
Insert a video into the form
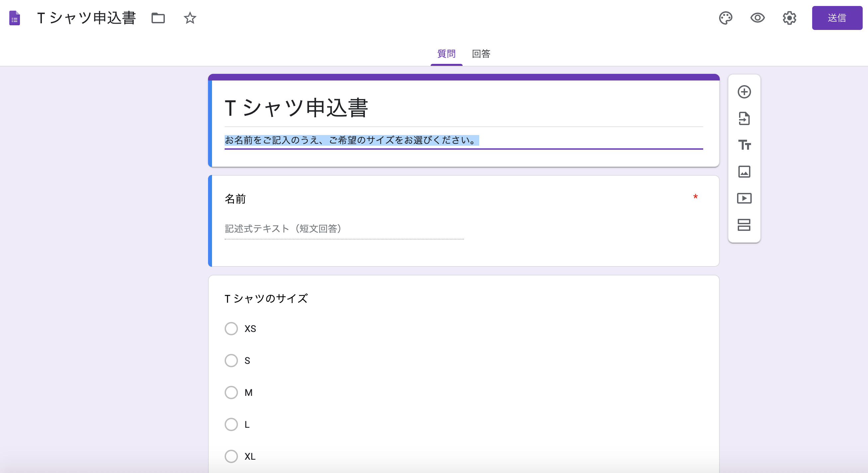tap(744, 198)
